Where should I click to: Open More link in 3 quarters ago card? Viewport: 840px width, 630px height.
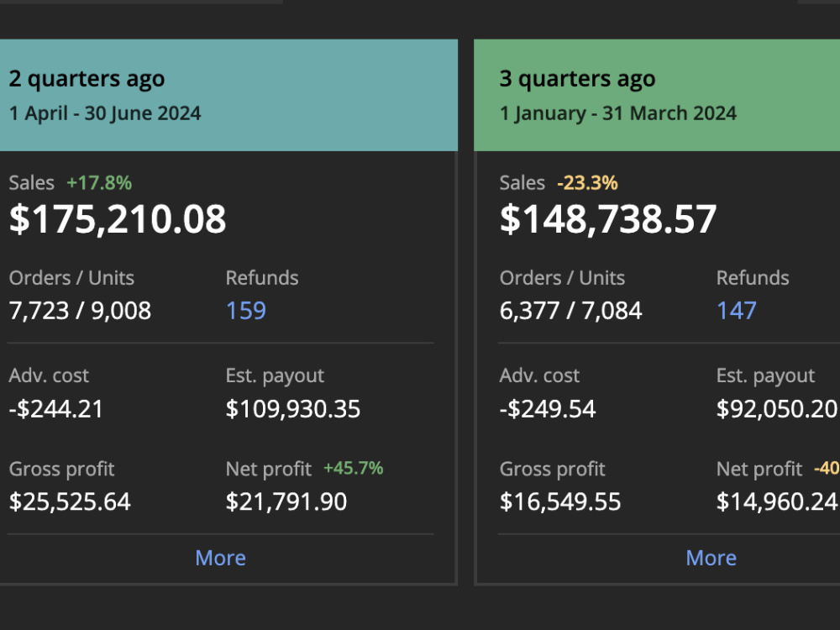(x=711, y=558)
